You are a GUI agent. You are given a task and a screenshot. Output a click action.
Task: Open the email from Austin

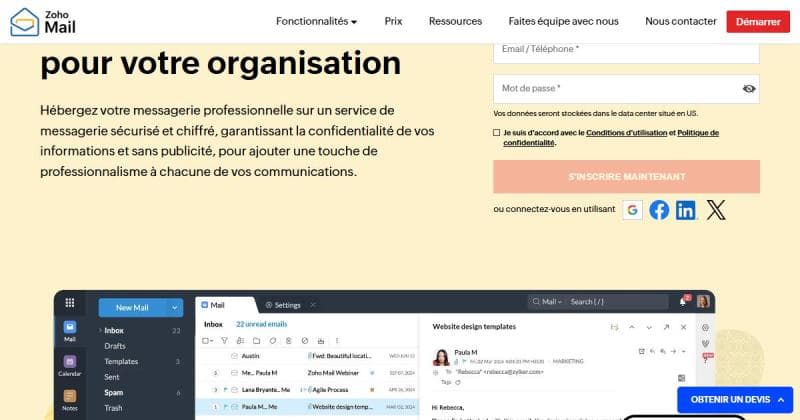(307, 356)
